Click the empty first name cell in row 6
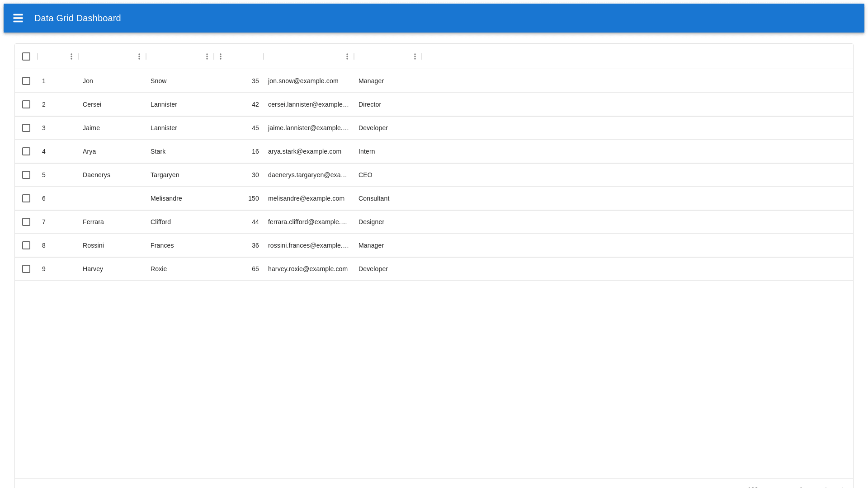The image size is (868, 488). tap(112, 198)
